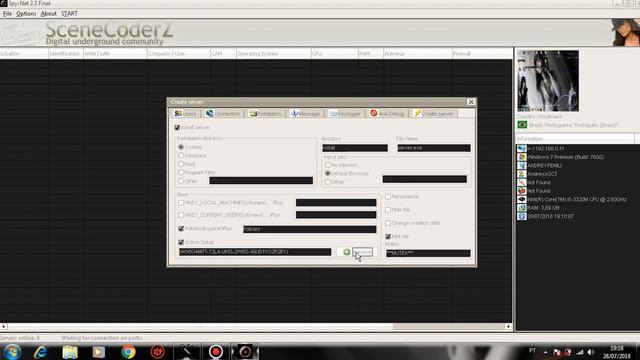
Task: Click the horizontal scrollbar right arrow
Action: coord(509,327)
